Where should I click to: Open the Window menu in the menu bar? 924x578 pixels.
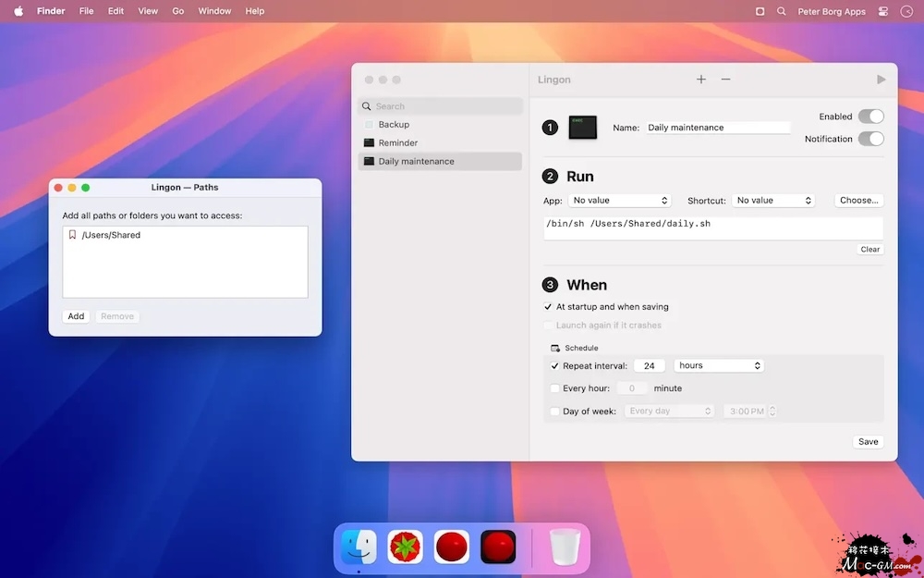tap(214, 11)
